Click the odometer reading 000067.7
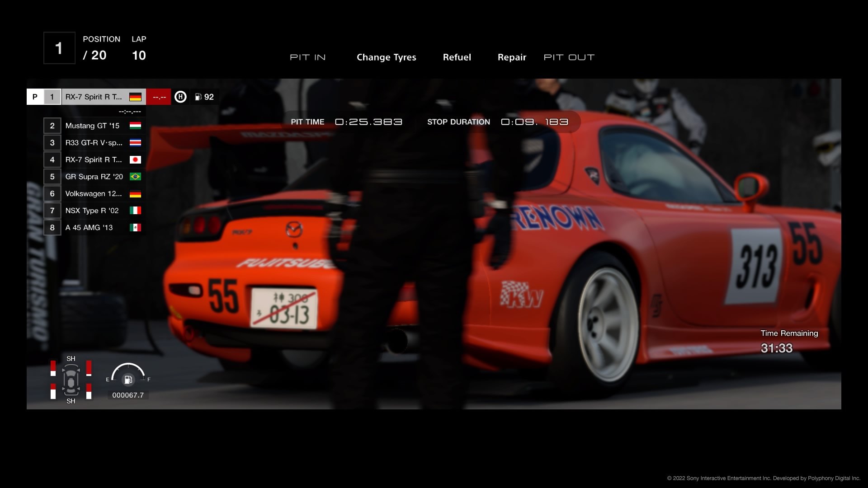 128,395
